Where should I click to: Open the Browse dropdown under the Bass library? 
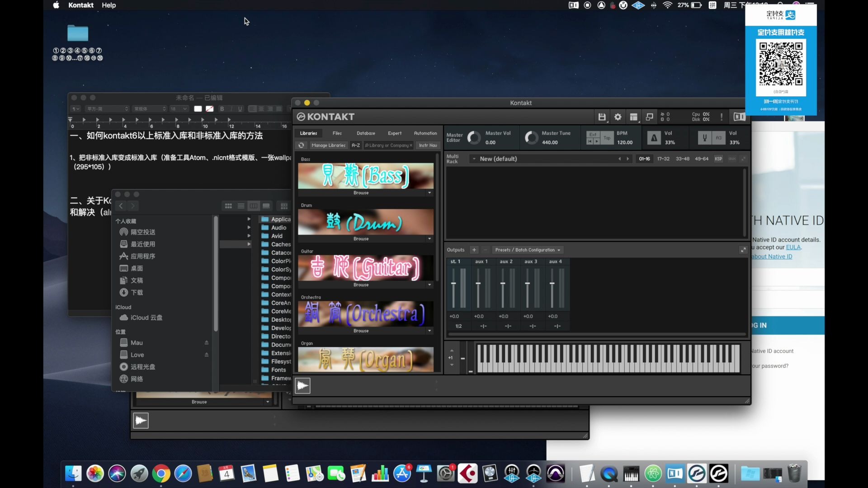click(428, 193)
